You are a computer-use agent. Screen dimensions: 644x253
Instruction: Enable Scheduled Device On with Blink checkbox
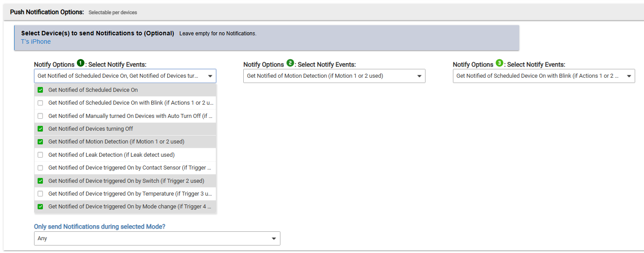tap(41, 103)
